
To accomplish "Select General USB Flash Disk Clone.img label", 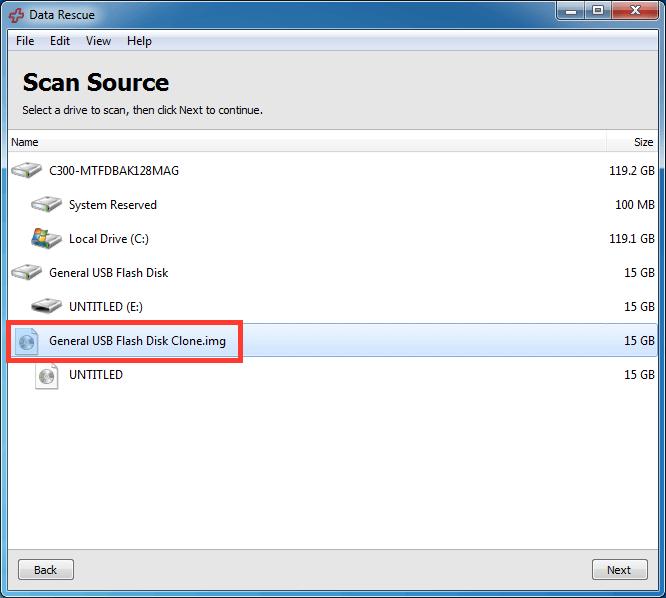I will 137,341.
